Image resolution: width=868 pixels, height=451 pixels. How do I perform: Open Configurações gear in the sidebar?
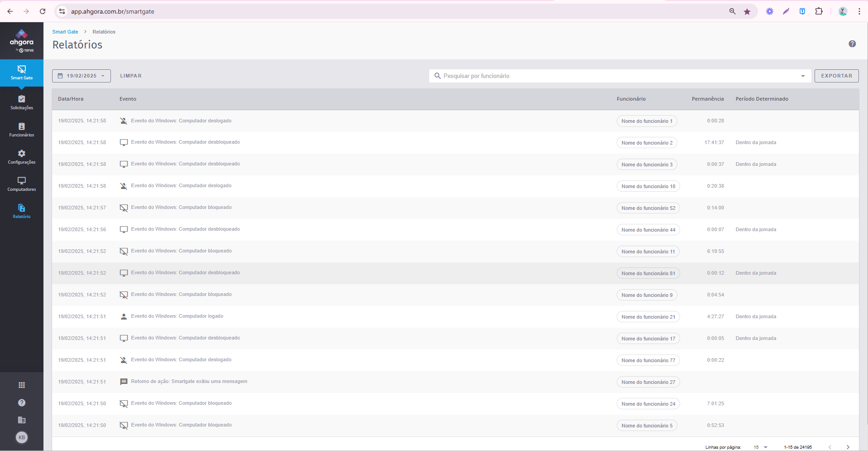[x=22, y=157]
